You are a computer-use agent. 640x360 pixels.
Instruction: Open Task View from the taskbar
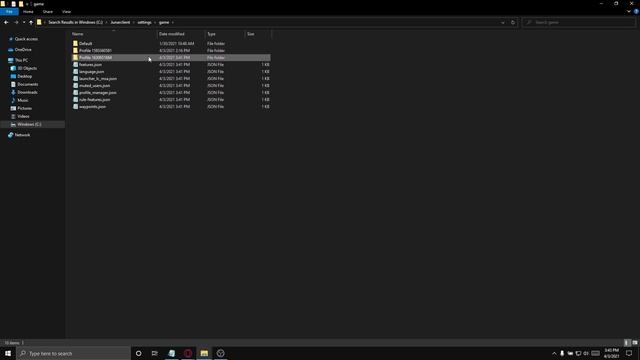(x=155, y=353)
